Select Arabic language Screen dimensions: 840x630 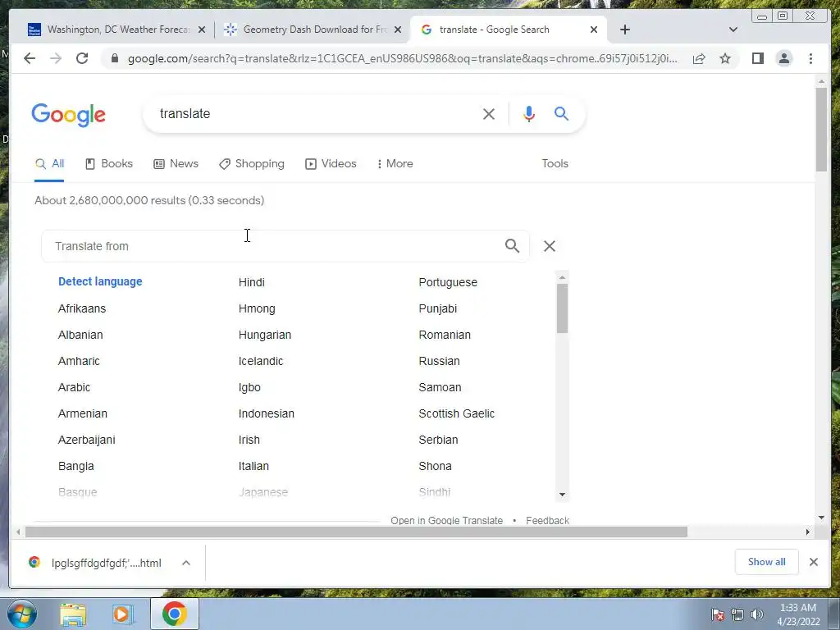click(x=74, y=387)
